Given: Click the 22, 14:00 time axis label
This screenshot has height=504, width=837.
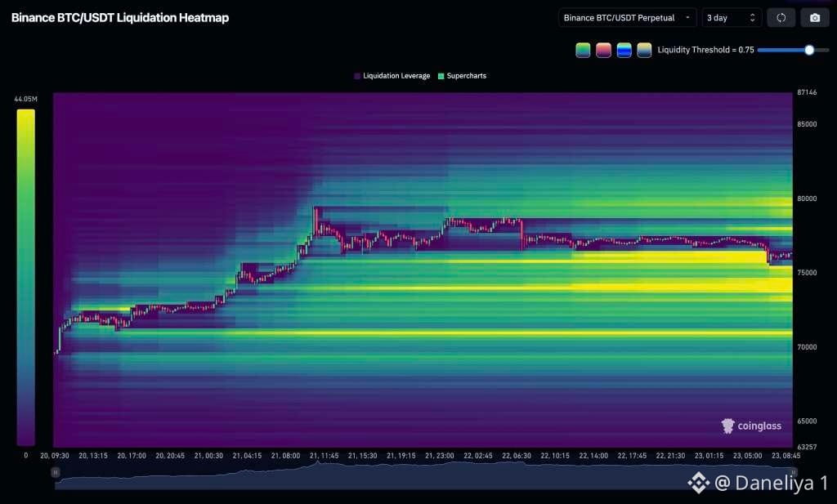Looking at the screenshot, I should (x=593, y=456).
